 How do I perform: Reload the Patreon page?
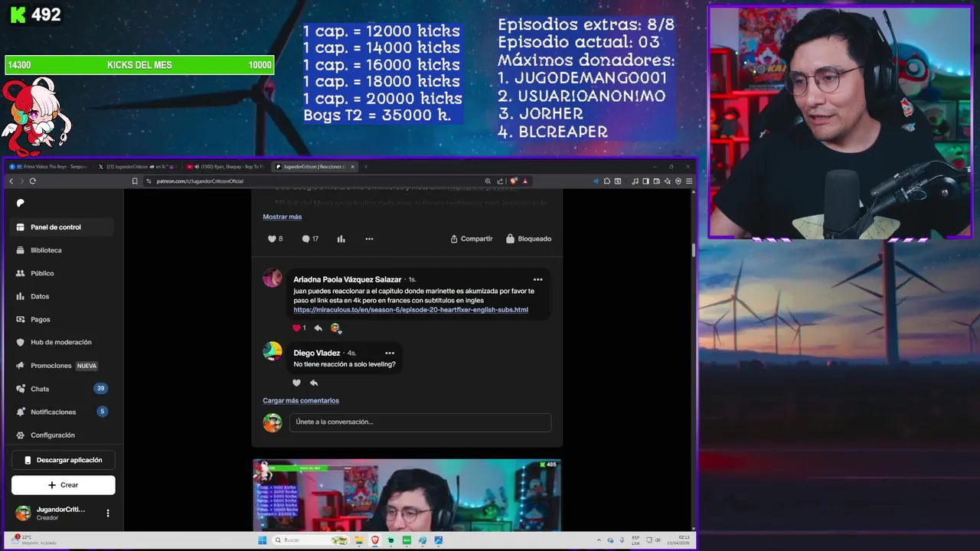coord(32,181)
